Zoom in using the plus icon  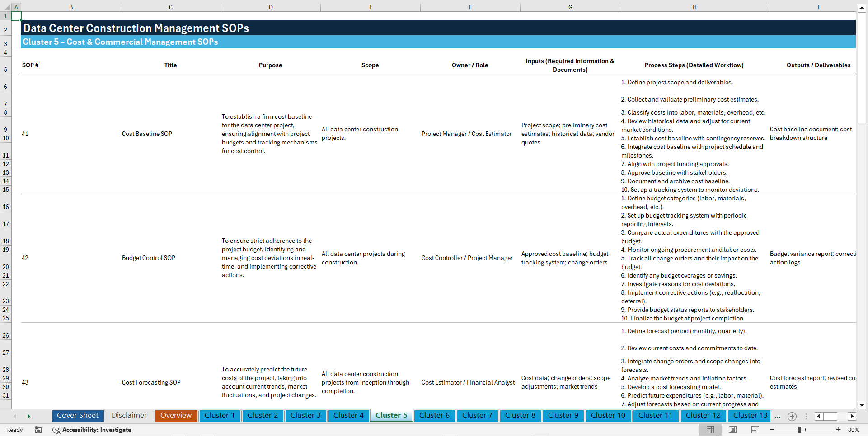coord(838,429)
